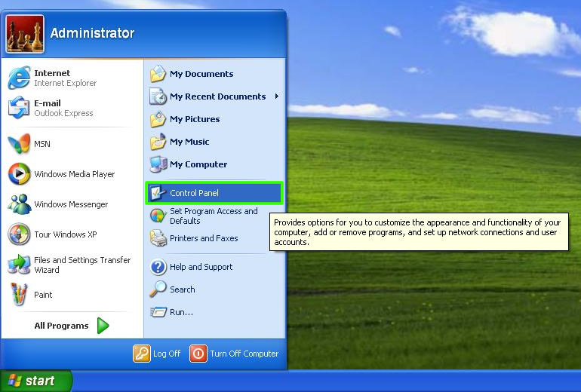This screenshot has height=392, width=581.
Task: Click the Run... label
Action: click(181, 312)
